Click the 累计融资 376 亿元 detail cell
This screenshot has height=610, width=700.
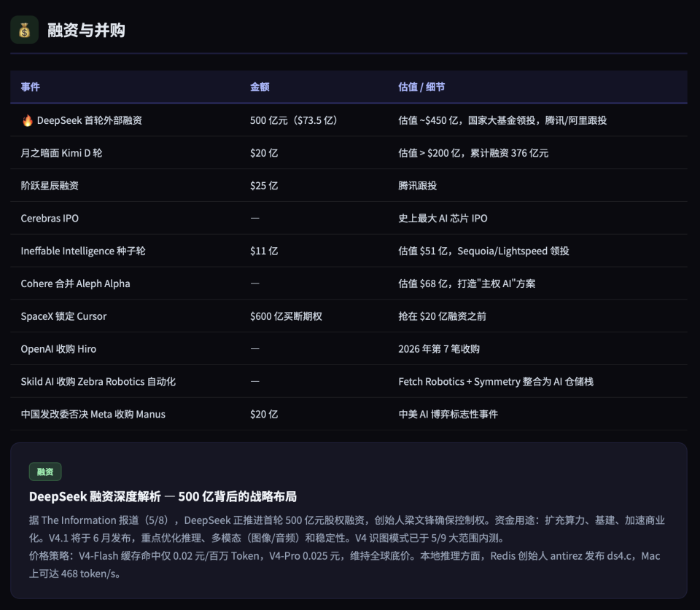[x=473, y=153]
